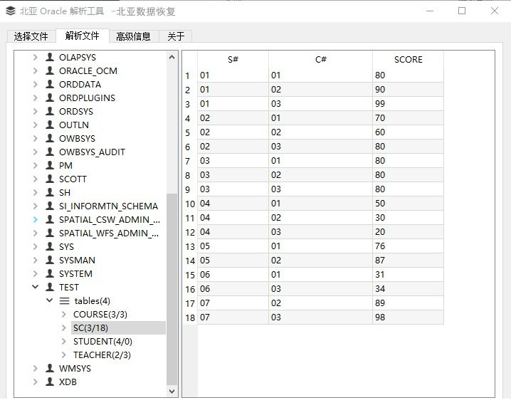The image size is (511, 420).
Task: Click the user icon beside SYSTEM
Action: tap(50, 273)
